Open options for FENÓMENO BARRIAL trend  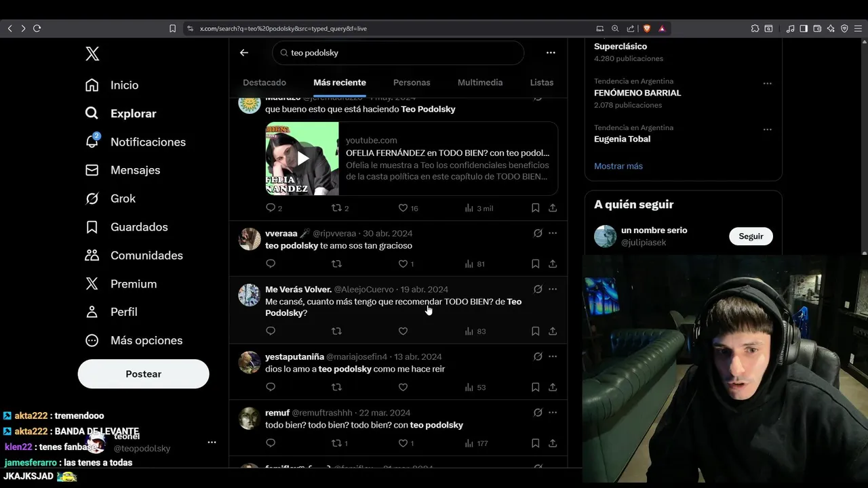(768, 83)
